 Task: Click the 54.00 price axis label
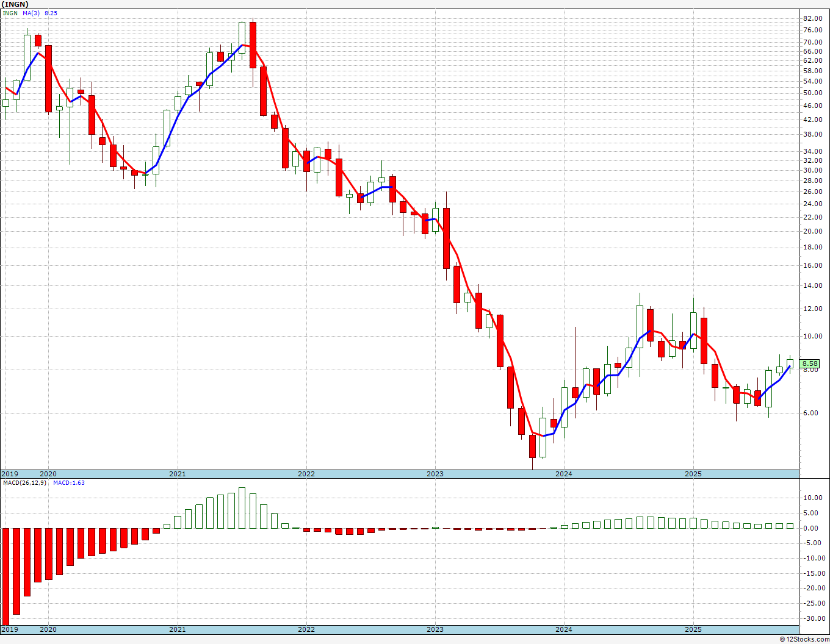pyautogui.click(x=812, y=81)
